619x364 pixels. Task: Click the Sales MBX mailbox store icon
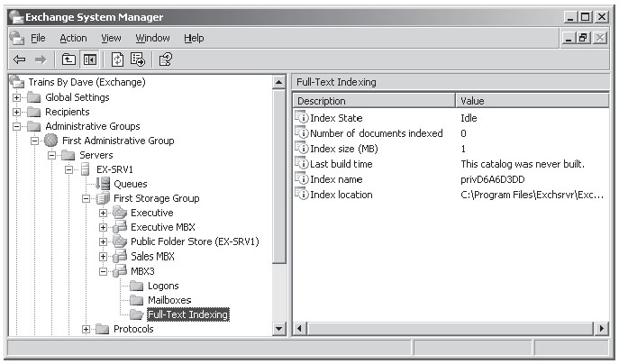coord(120,256)
